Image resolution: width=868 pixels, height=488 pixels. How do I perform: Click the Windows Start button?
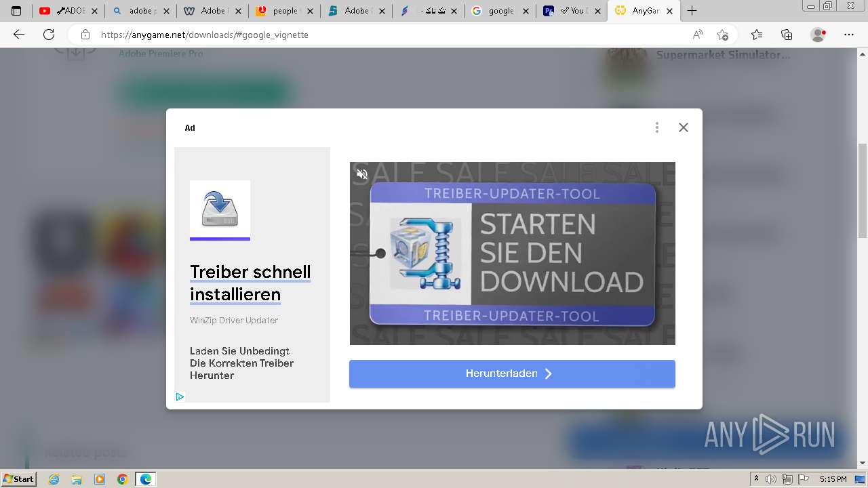point(18,479)
